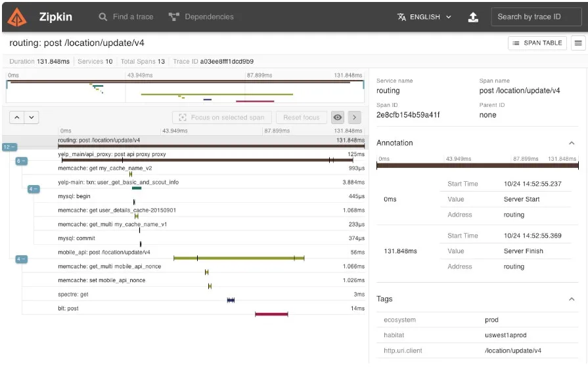Click the crimson blt: post timeline bar
588x376 pixels.
pyautogui.click(x=271, y=314)
